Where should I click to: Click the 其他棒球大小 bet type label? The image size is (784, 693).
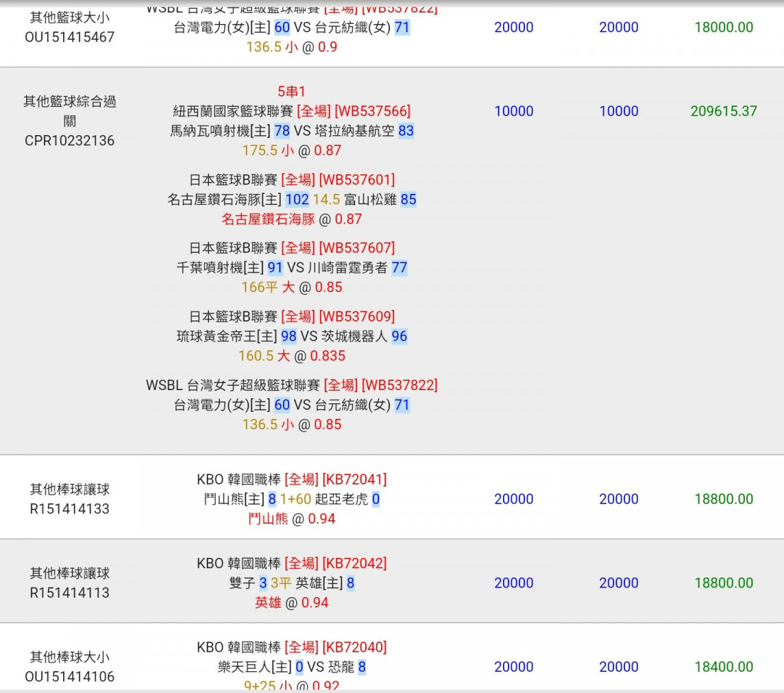coord(70,657)
